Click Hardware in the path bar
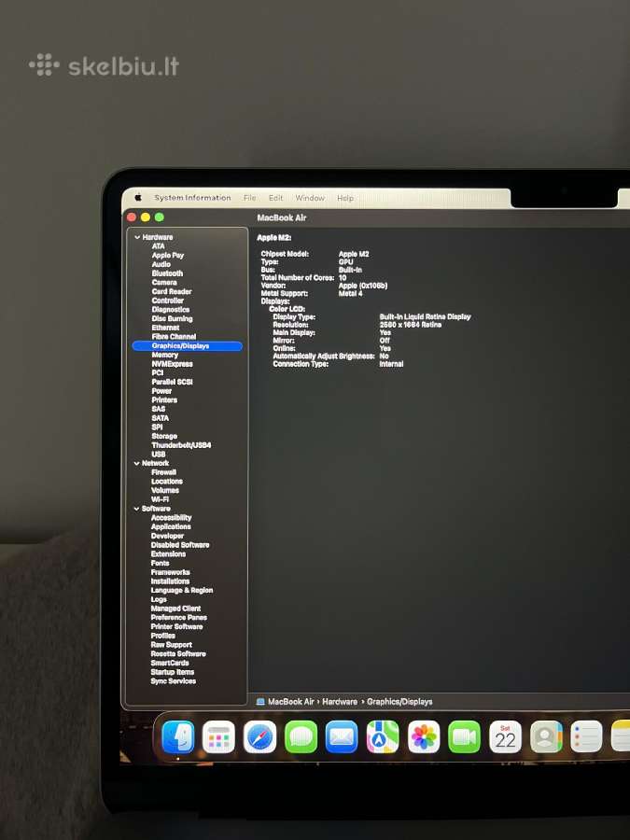630x840 pixels. pyautogui.click(x=340, y=701)
